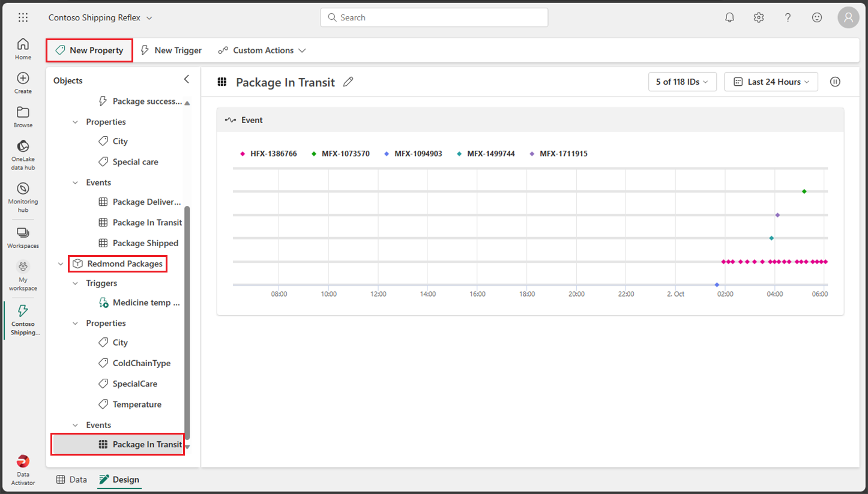This screenshot has height=494, width=868.
Task: Collapse the Events group above Package Shipped
Action: (x=75, y=182)
